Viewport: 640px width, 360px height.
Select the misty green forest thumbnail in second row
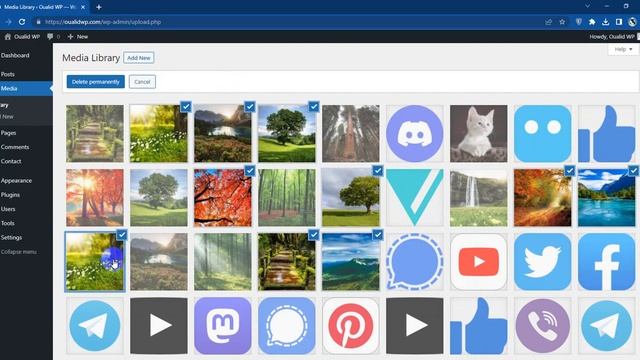(287, 198)
